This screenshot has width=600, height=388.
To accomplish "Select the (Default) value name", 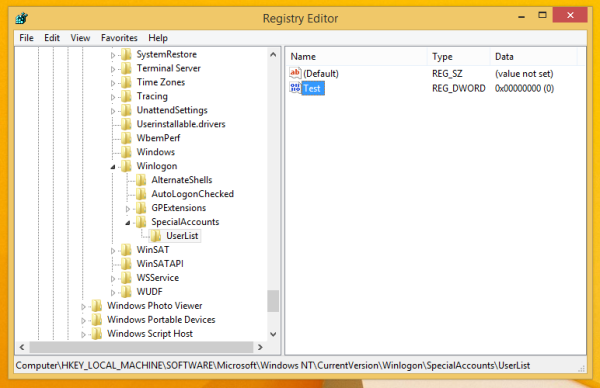I will point(321,73).
